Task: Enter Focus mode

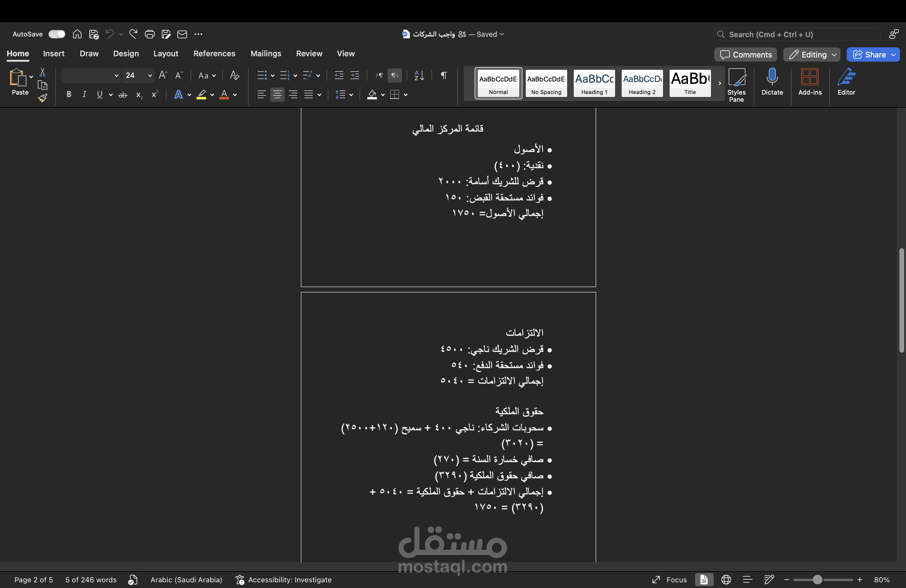Action: pyautogui.click(x=670, y=580)
